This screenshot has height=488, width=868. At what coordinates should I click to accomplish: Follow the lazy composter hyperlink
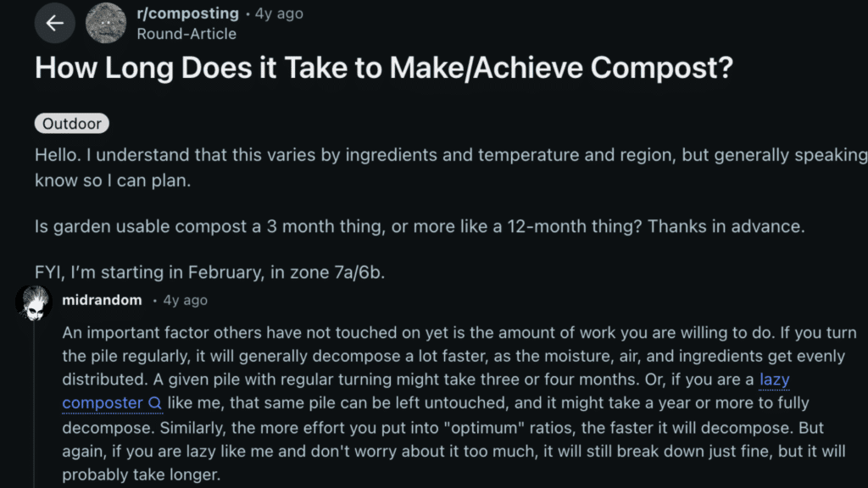771,380
